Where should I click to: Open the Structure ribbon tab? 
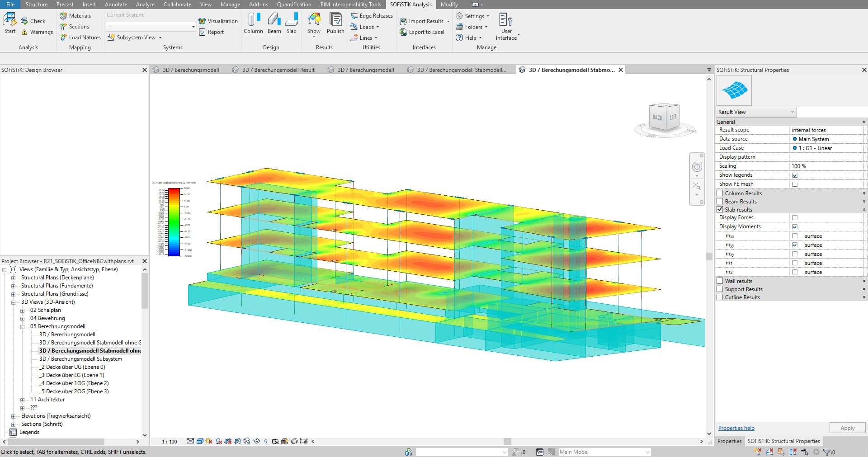37,5
